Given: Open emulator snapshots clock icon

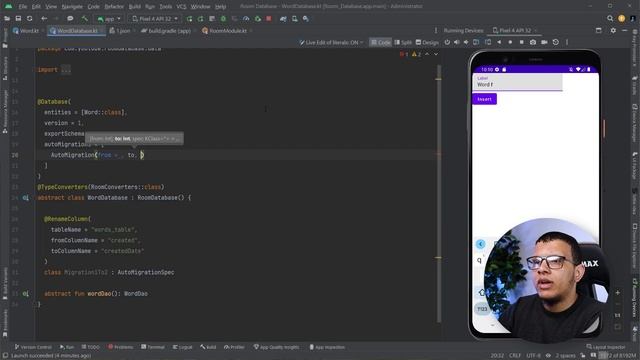Looking at the screenshot, I should (556, 42).
